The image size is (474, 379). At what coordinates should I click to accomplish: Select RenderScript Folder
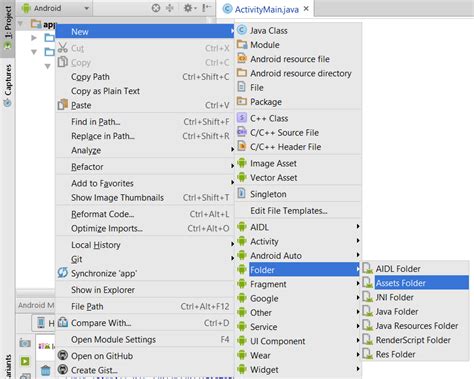pos(415,340)
